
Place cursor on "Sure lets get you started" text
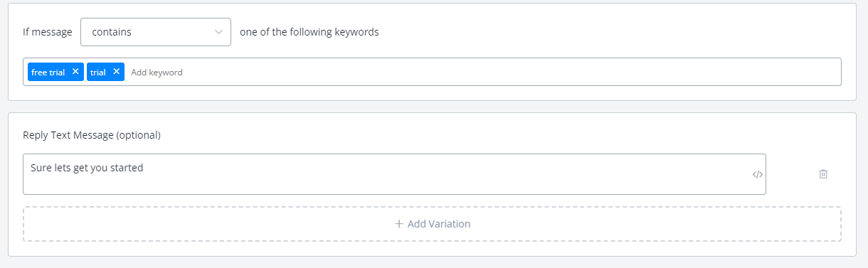coord(87,168)
